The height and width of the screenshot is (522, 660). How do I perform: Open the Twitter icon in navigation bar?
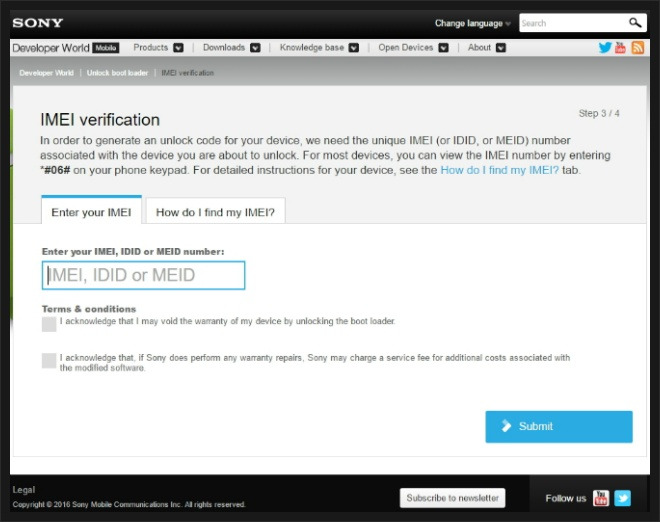pyautogui.click(x=605, y=48)
